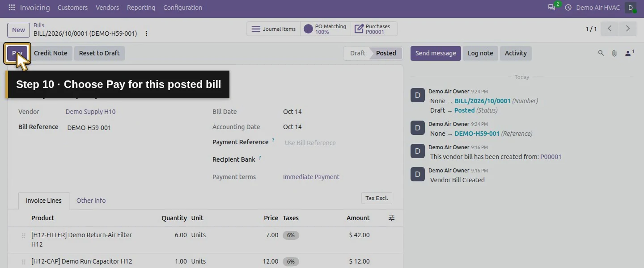The width and height of the screenshot is (644, 268).
Task: Click the 1 / 1 pager counter
Action: click(x=591, y=29)
